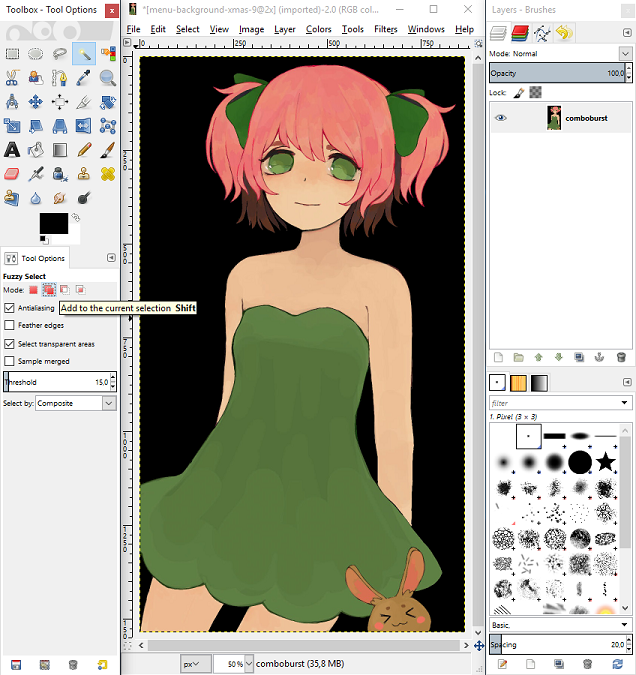The image size is (636, 675).
Task: Open the layer Mode Normal dropdown
Action: click(625, 54)
